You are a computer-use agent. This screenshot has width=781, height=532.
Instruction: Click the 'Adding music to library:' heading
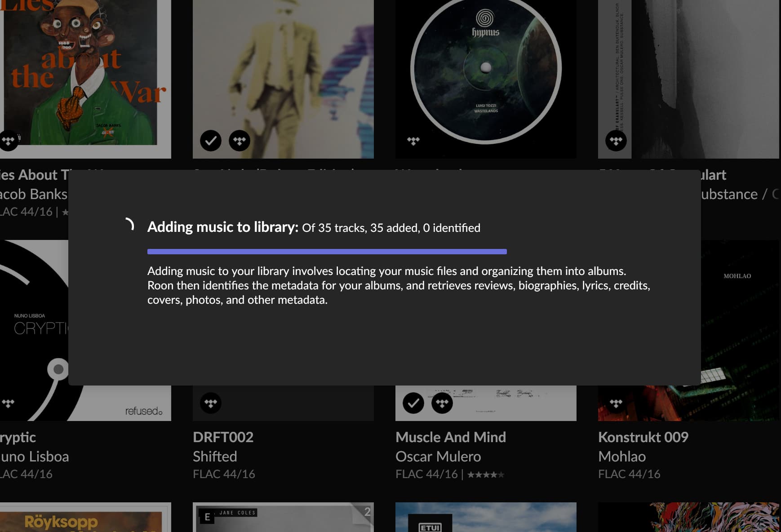point(223,227)
